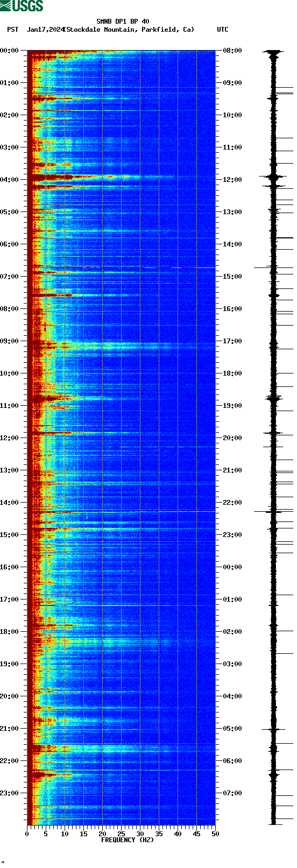Screen dimensions: 297x868
Task: Click the 22:00 UTC time label
Action: (232, 503)
